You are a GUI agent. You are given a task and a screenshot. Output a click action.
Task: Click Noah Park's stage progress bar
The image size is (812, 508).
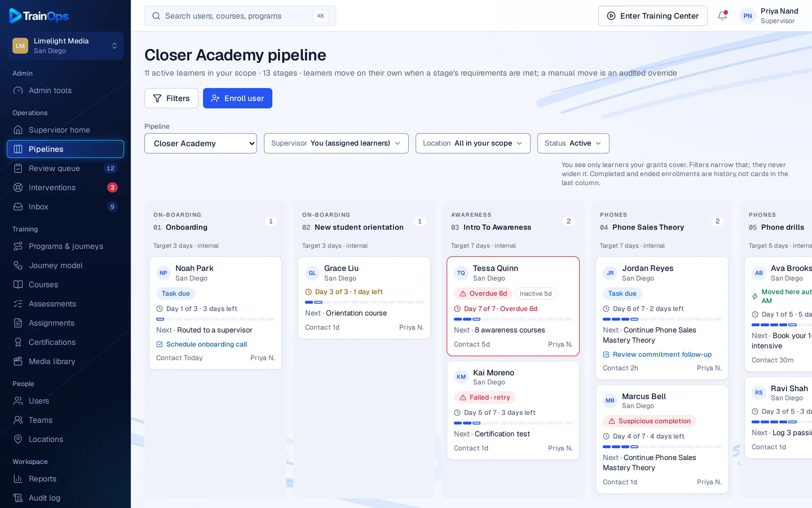tap(215, 319)
